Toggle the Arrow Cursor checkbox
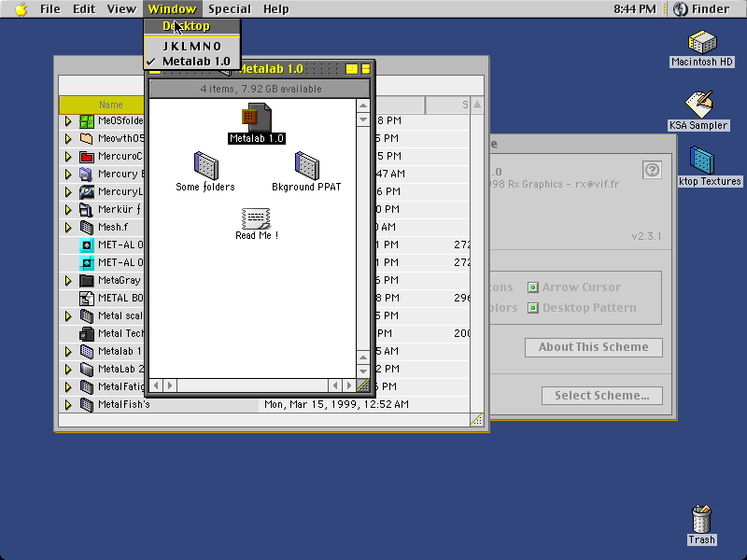 (x=532, y=287)
